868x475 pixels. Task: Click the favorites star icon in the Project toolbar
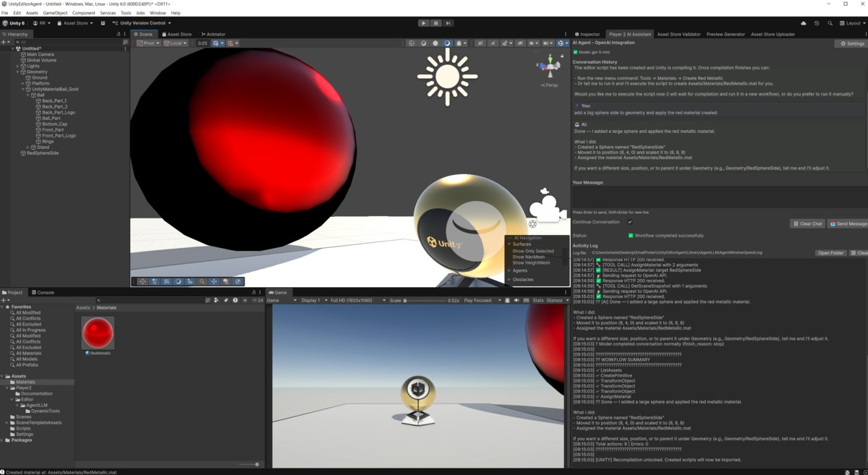[x=245, y=300]
